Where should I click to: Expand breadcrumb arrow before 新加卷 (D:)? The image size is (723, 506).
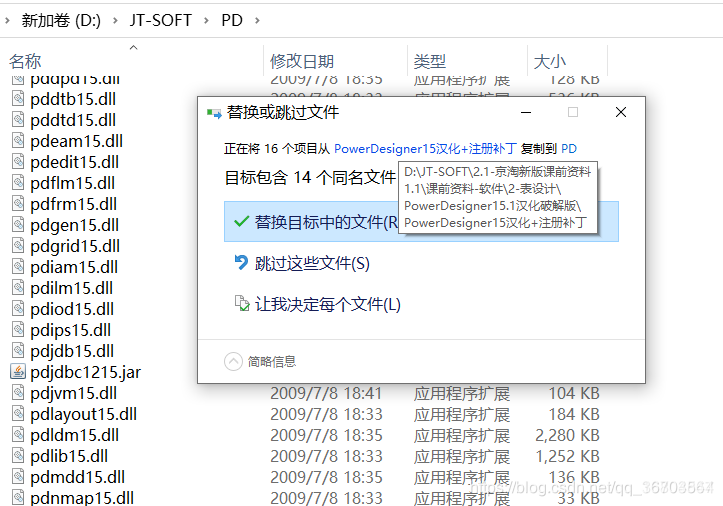point(7,20)
